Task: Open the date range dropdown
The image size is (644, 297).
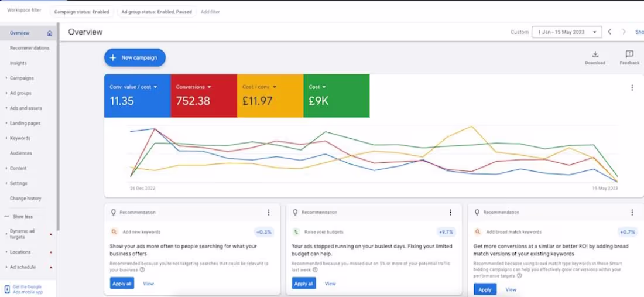Action: coord(567,32)
